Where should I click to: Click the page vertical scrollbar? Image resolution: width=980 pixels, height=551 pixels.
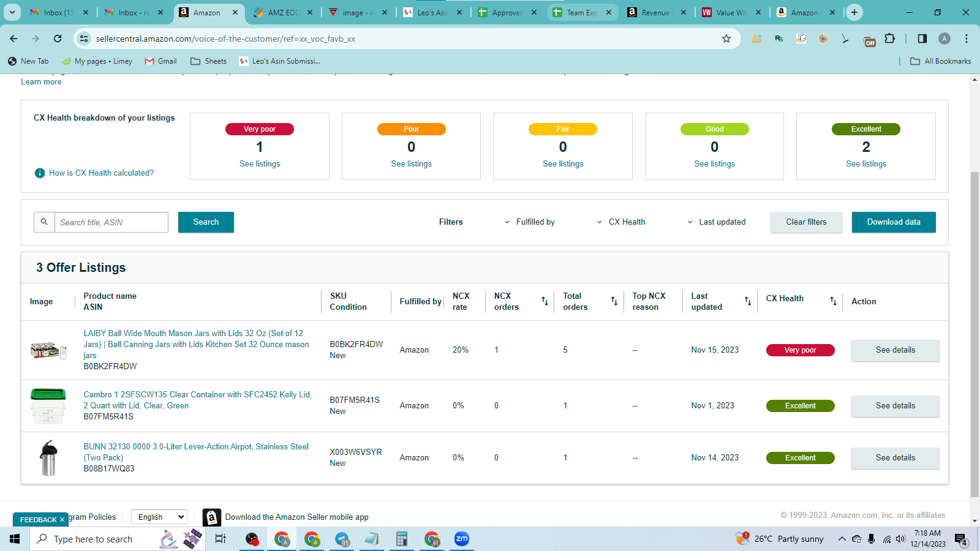[x=974, y=334]
